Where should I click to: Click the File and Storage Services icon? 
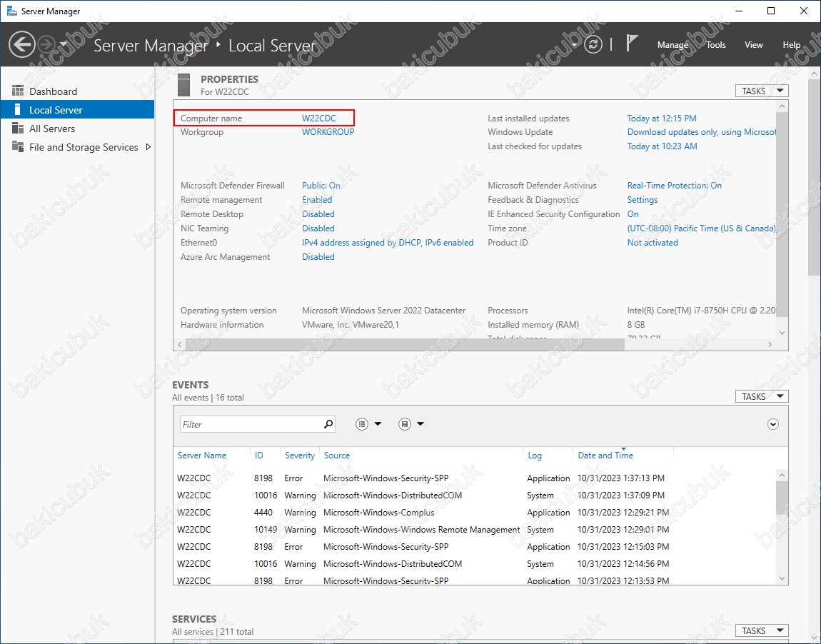pyautogui.click(x=18, y=146)
